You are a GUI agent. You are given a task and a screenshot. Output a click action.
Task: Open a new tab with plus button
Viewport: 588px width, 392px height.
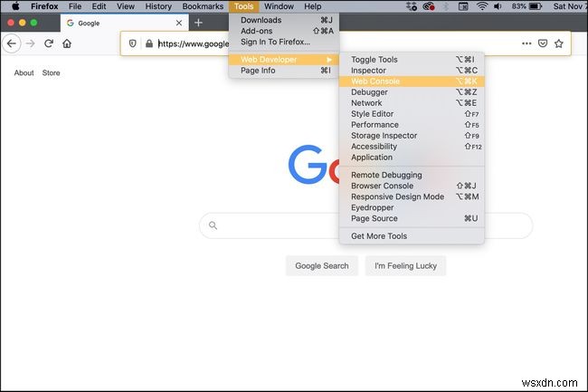pos(198,23)
